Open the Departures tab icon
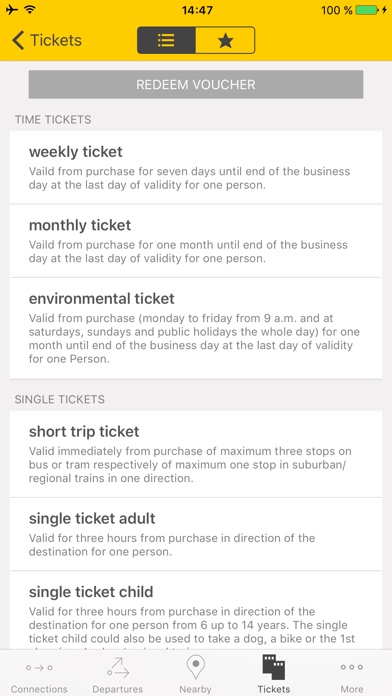This screenshot has height=696, width=392. tap(117, 668)
